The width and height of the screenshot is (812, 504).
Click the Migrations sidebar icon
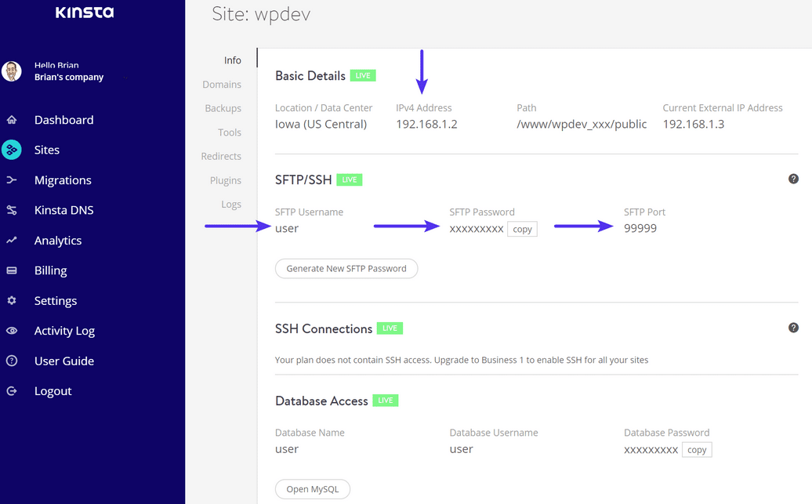point(12,179)
